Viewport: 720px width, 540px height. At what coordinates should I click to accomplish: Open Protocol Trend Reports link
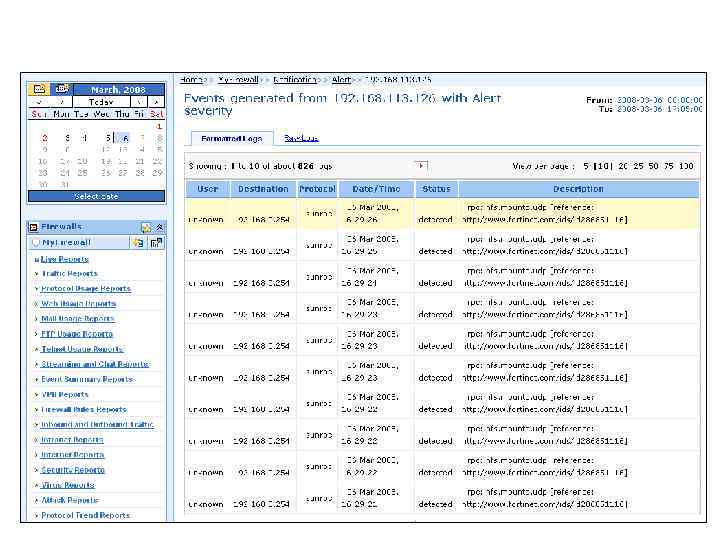pos(86,516)
